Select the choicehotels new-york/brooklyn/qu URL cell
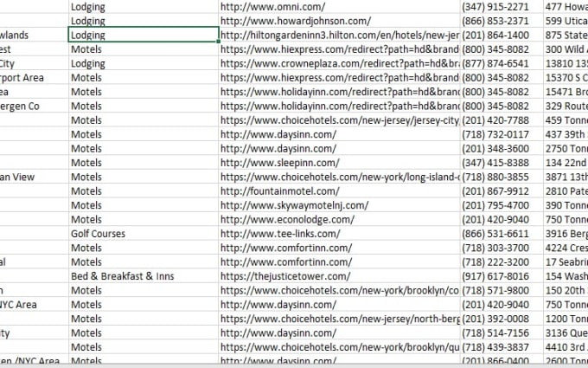Screen dimensions: 588x368 (x=339, y=347)
